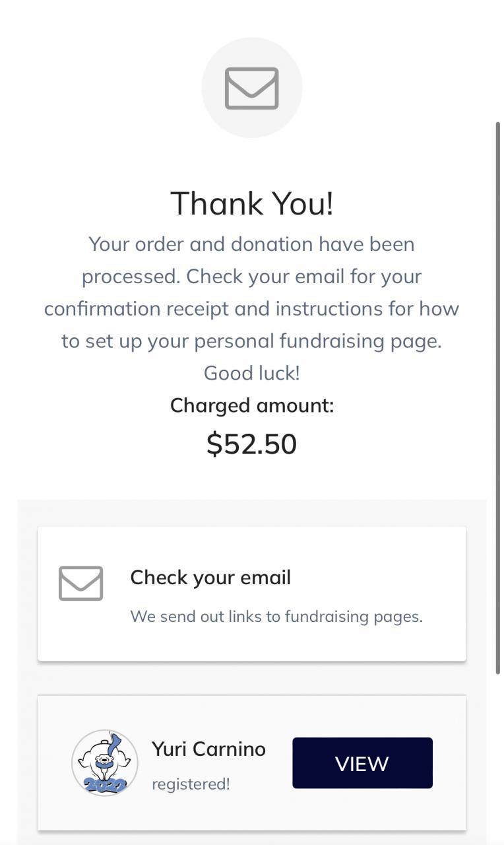
Task: Click the large envelope icon at top
Action: 251,88
